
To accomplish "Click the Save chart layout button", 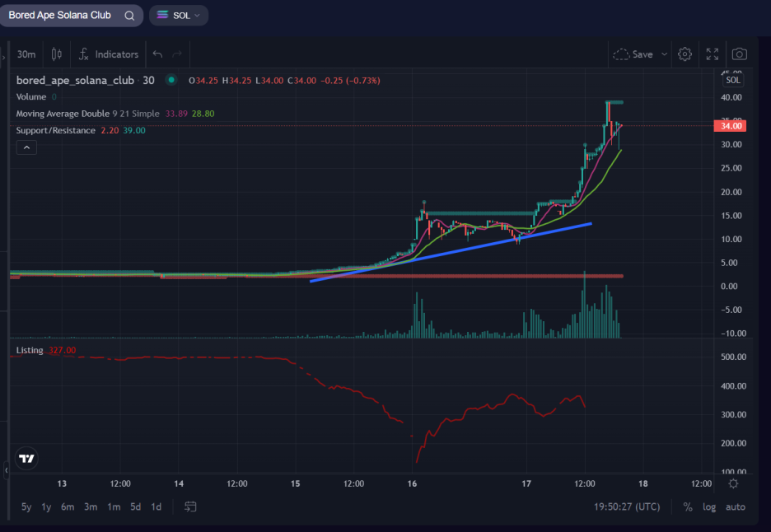I will coord(633,54).
